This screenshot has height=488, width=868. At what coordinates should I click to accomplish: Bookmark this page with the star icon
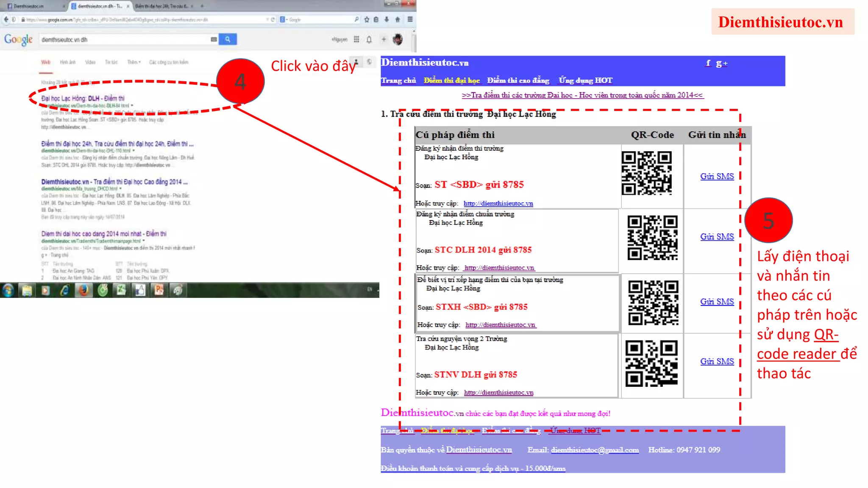point(367,19)
